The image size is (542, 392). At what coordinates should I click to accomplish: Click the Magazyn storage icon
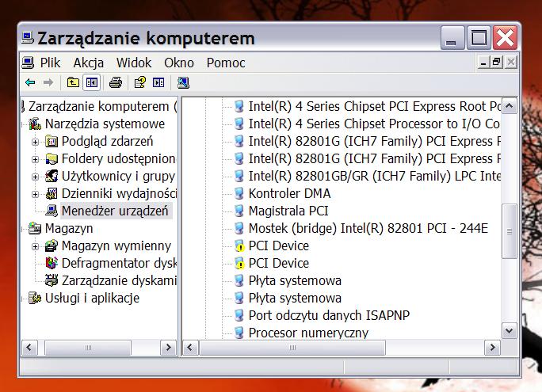pos(35,228)
